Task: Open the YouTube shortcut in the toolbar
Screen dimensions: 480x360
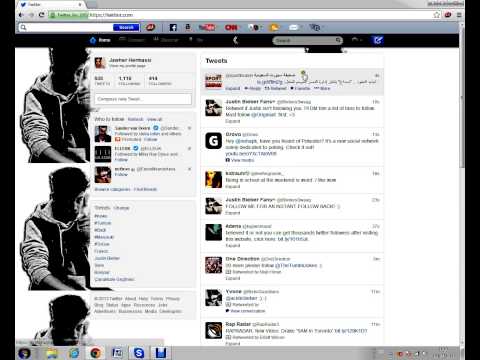Action: 207,27
